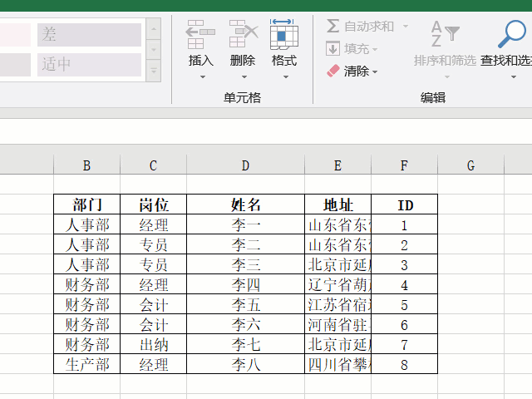Open the dropdown arrow under 格式
The height and width of the screenshot is (399, 532).
click(x=286, y=77)
